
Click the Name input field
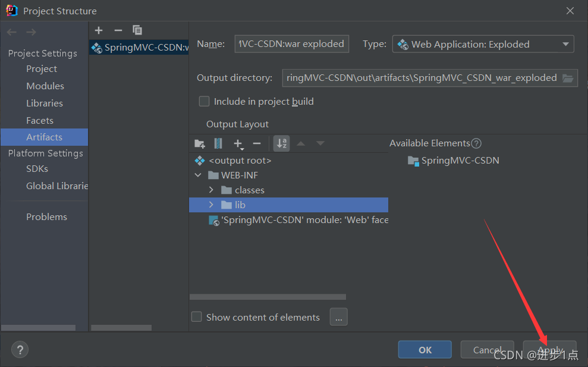click(292, 44)
